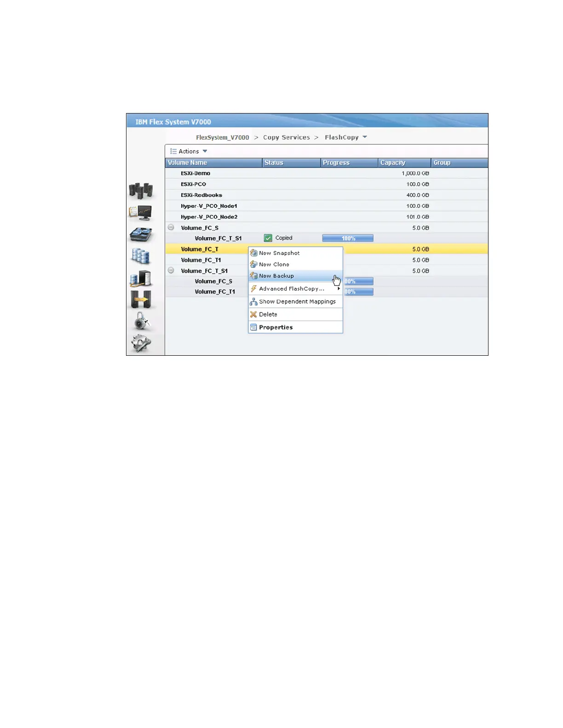Click the Actions list icon
Screen dimensions: 563x728
point(173,151)
